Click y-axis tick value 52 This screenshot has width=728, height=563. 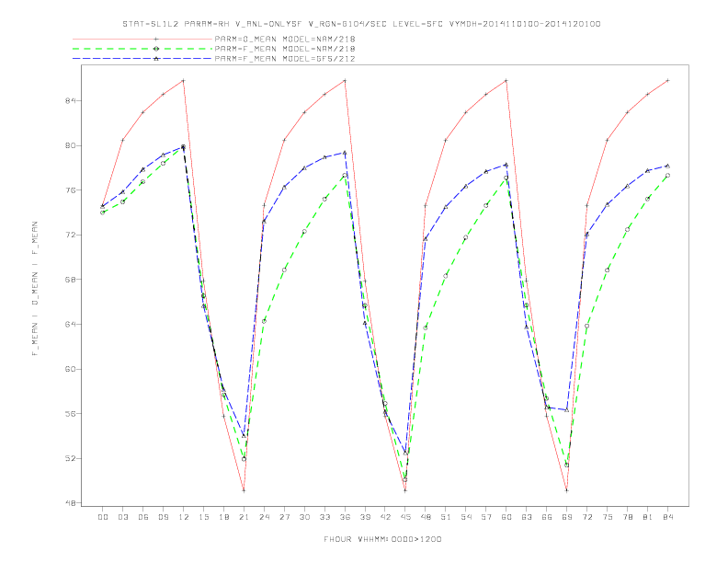point(70,458)
